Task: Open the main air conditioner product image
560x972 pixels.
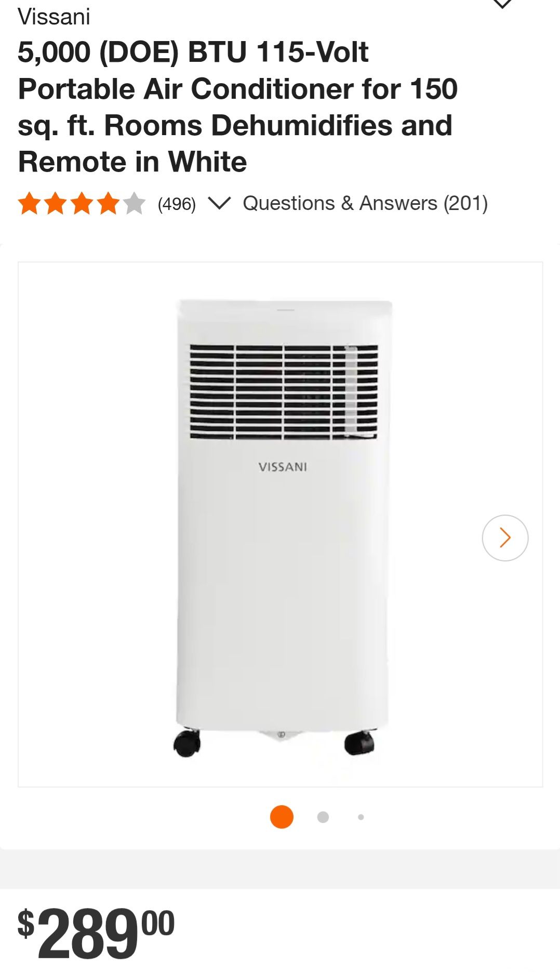Action: click(x=281, y=524)
